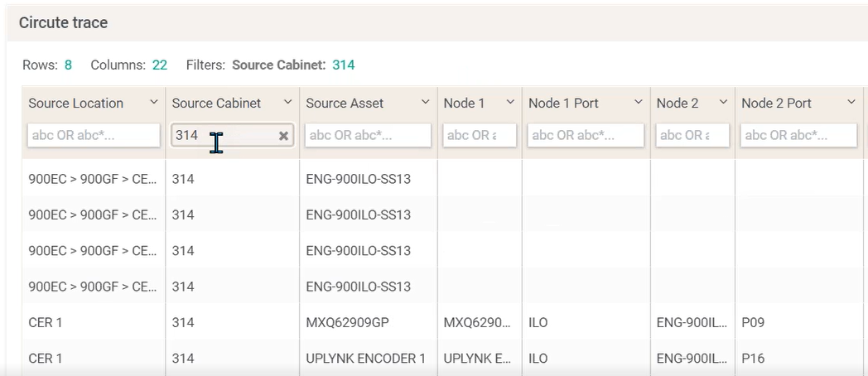Click the Node 2 Port filter input field
This screenshot has width=868, height=376.
[798, 135]
